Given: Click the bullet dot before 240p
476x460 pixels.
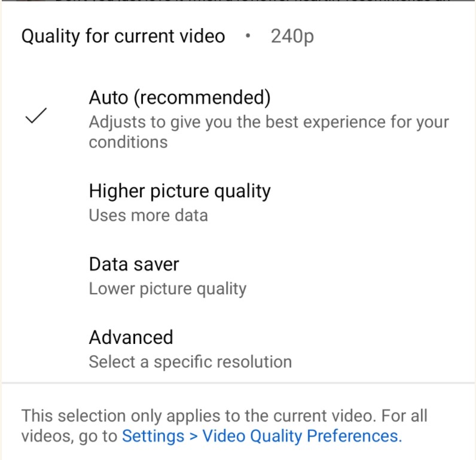Looking at the screenshot, I should pyautogui.click(x=248, y=36).
